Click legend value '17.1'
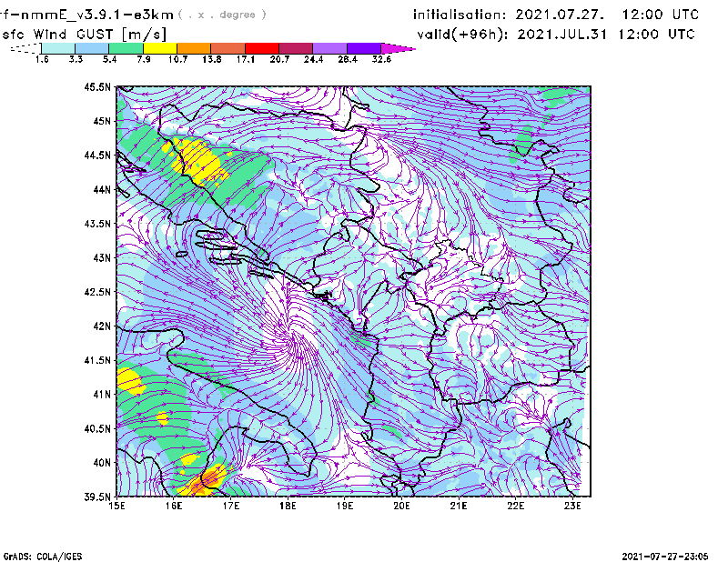Image resolution: width=728 pixels, height=562 pixels. [x=246, y=59]
